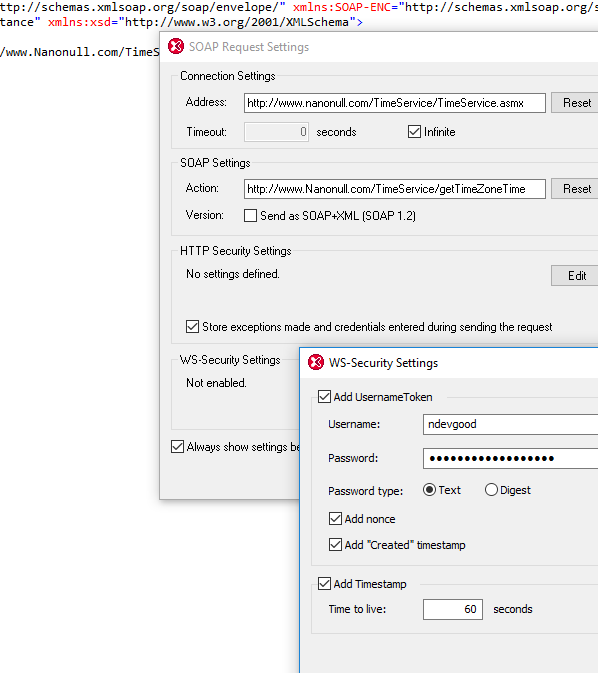Reset the connection Address field

575,103
